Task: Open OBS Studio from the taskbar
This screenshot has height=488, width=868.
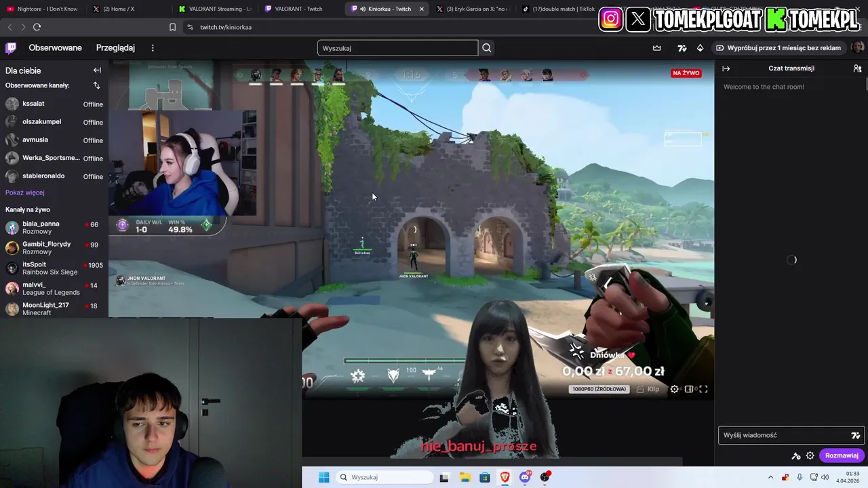Action: click(x=545, y=477)
